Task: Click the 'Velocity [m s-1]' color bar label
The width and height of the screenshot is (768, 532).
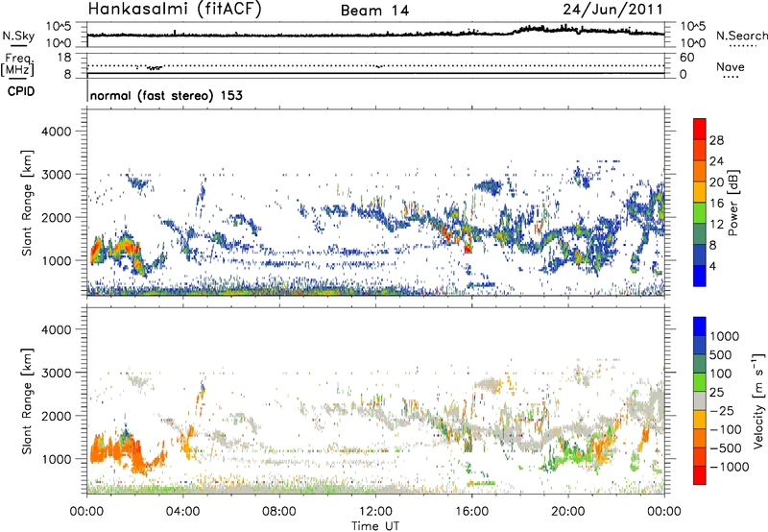Action: point(758,400)
